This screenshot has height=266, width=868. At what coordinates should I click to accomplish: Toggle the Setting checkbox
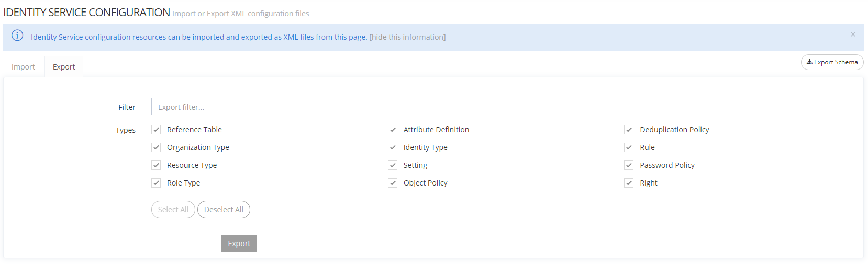(x=393, y=165)
